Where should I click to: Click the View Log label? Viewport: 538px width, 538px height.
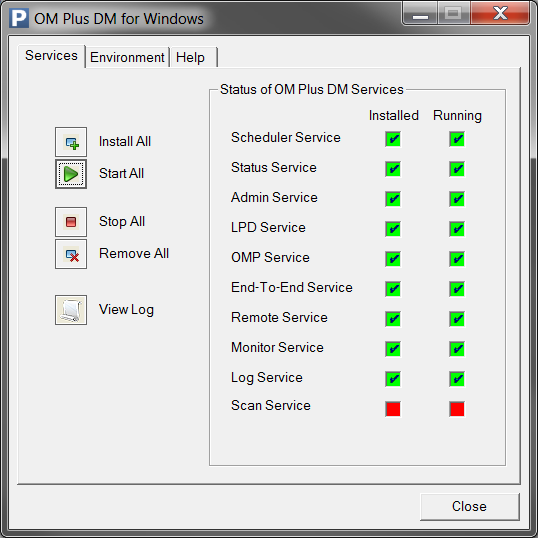(126, 310)
